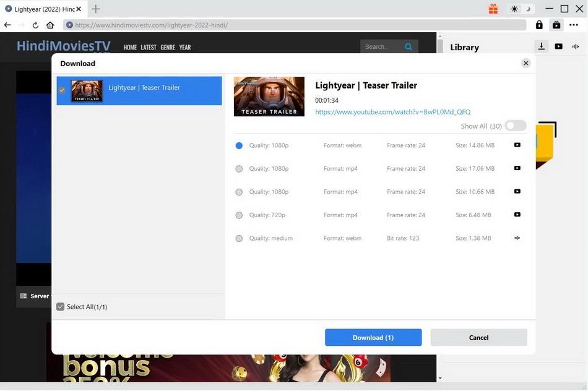
Task: Select the 1080p mp4 17.06 MB option
Action: pos(239,169)
